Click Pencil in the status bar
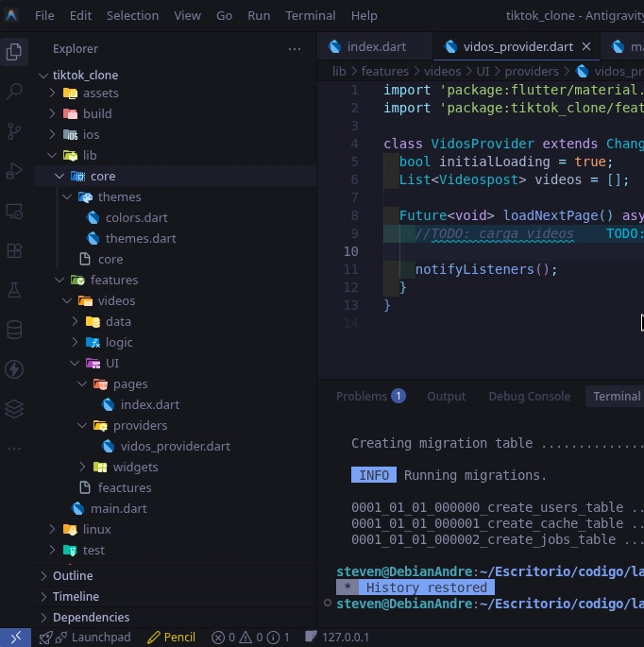644x647 pixels. 171,638
